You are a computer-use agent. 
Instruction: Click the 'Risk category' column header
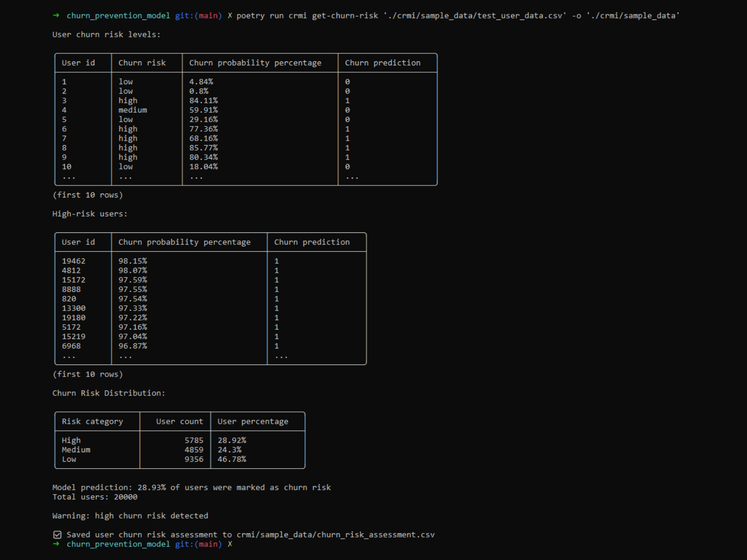coord(92,421)
